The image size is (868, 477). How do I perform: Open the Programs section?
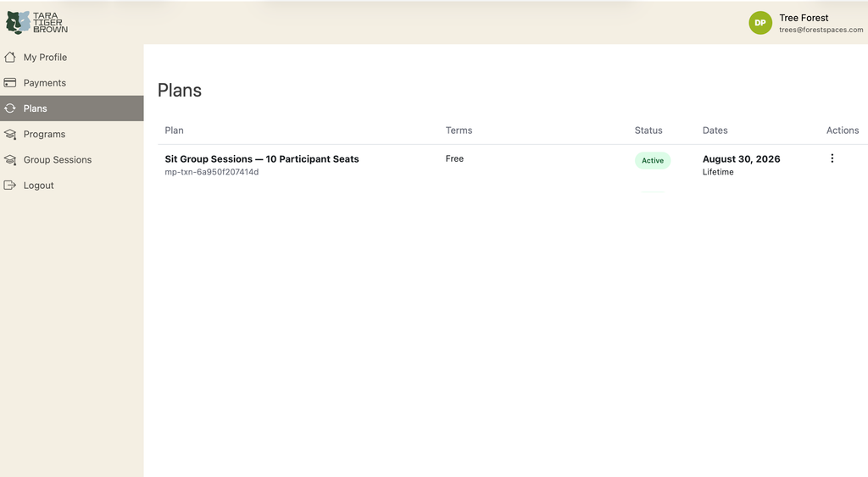(x=72, y=134)
